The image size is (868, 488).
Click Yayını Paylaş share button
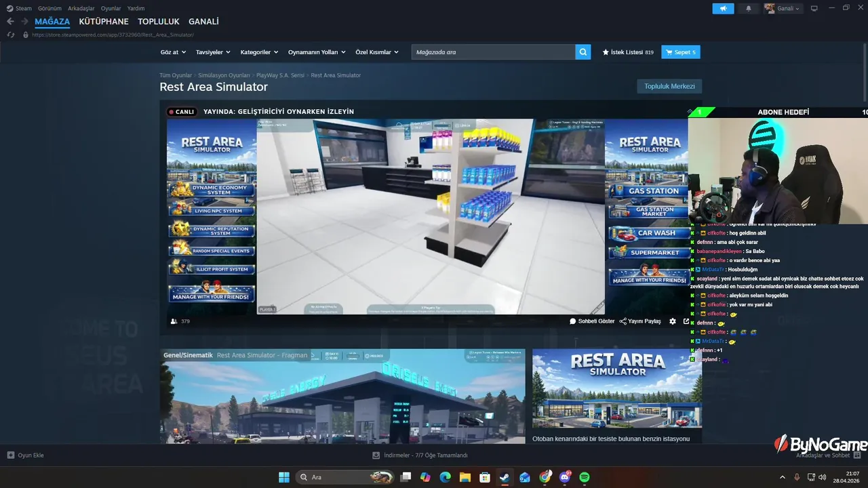pyautogui.click(x=640, y=321)
